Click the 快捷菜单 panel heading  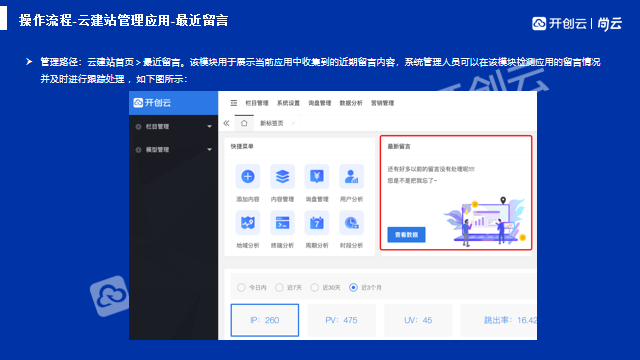(242, 146)
